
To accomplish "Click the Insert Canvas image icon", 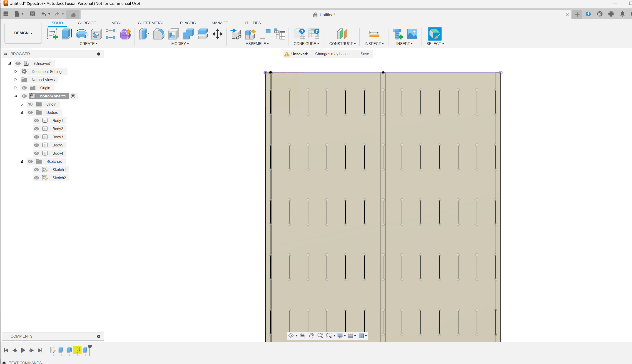I will (412, 34).
